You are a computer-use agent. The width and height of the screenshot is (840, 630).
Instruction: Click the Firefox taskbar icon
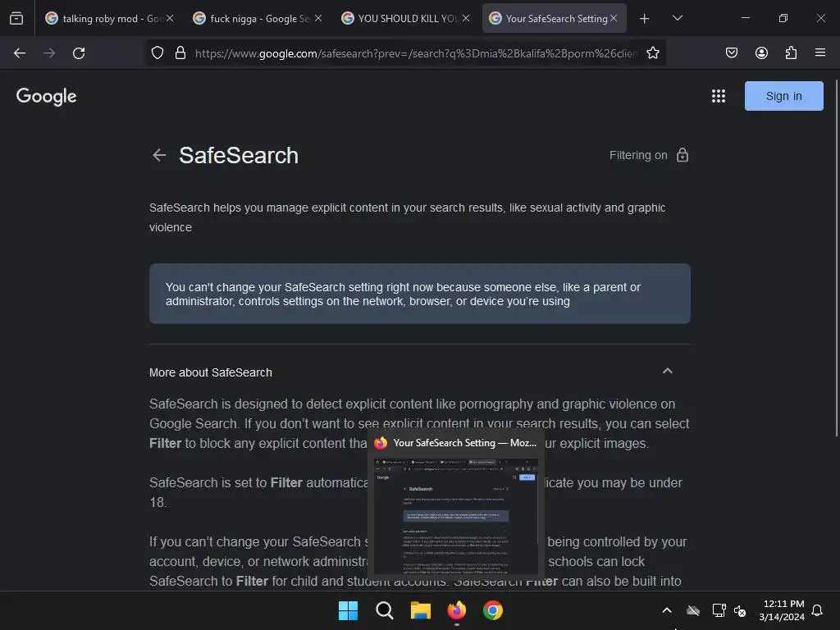(x=457, y=610)
